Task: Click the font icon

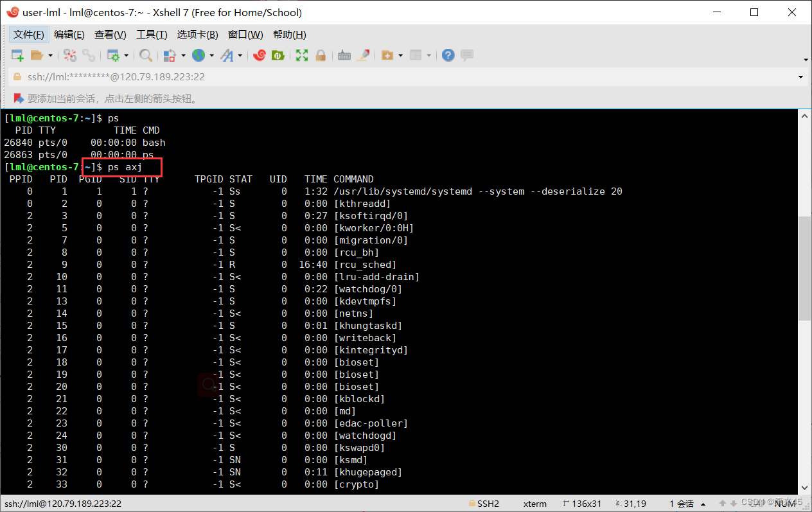Action: pyautogui.click(x=227, y=55)
